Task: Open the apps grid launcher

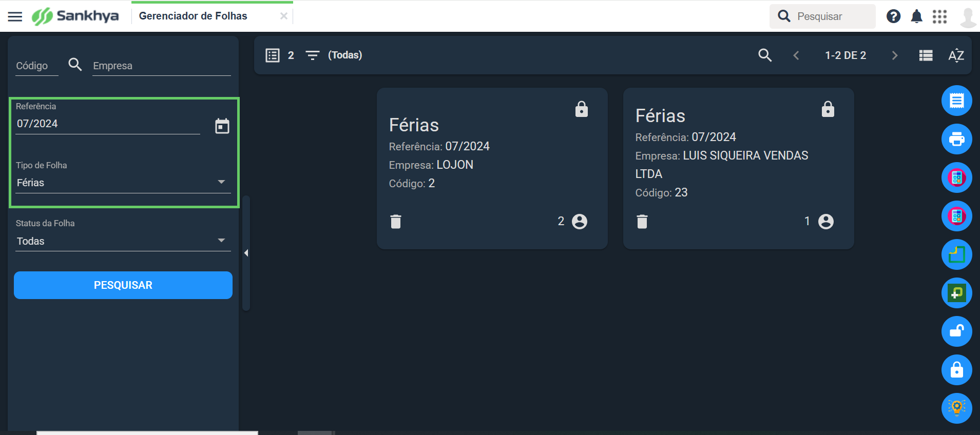Action: coord(939,16)
